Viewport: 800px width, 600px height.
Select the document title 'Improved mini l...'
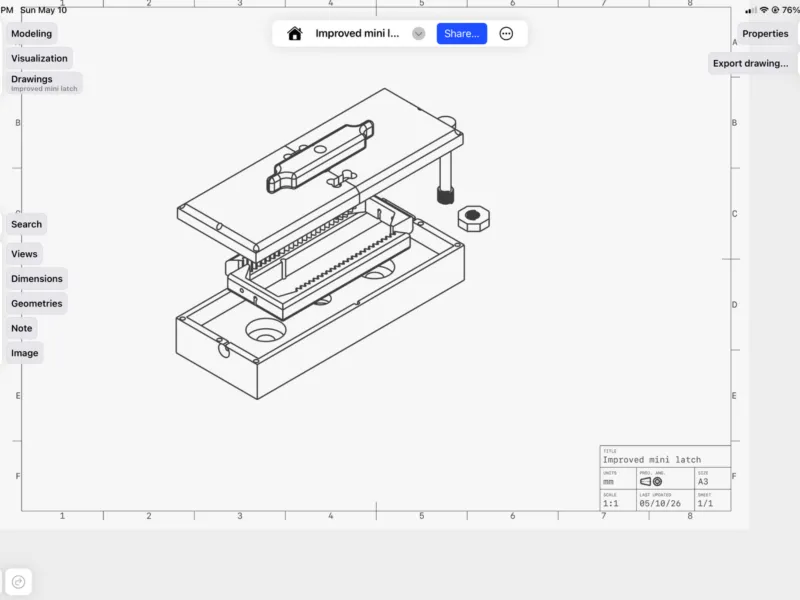click(357, 34)
